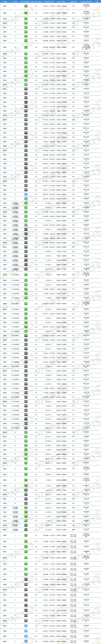Click diesel ON icon in F10 3.0 180kW/245KM row
The width and height of the screenshot is (101, 644).
26,150
